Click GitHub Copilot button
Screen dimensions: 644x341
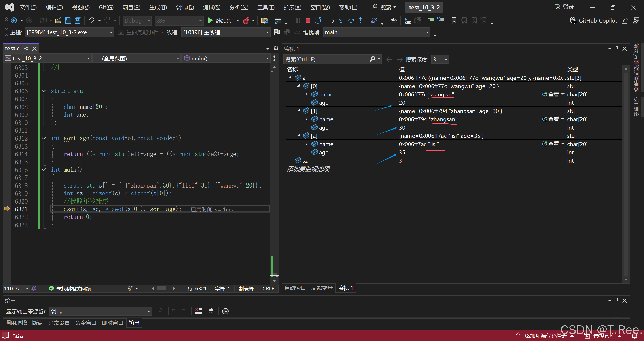point(593,21)
